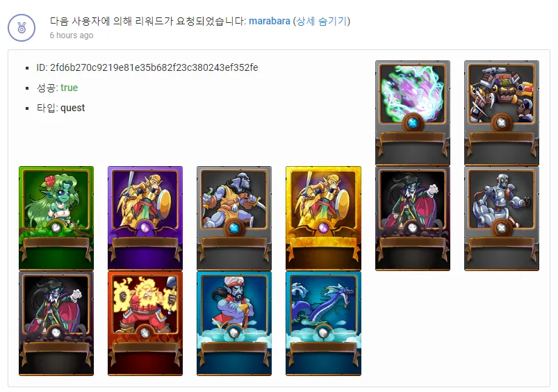Select the brown mech goblin card
This screenshot has height=392, width=558.
(502, 113)
